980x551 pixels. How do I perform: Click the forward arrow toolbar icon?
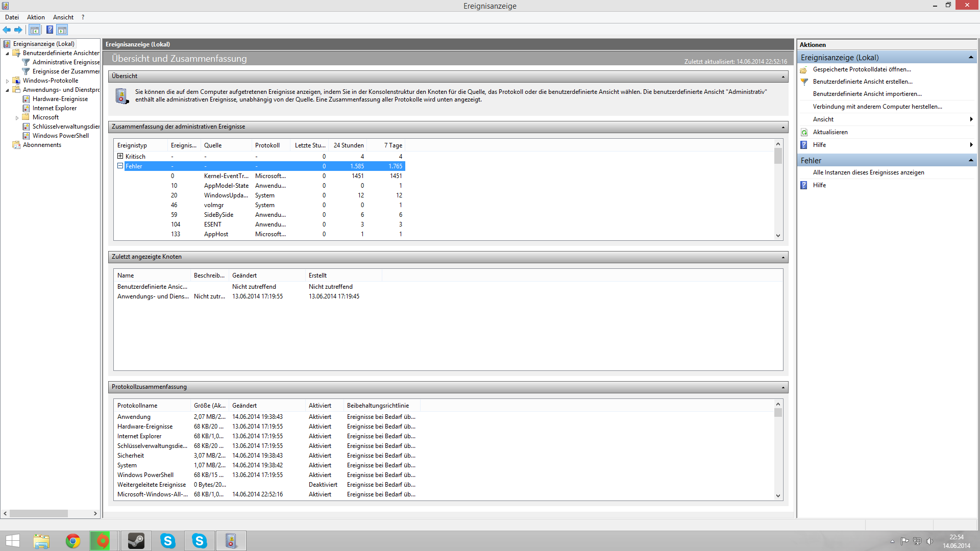(18, 30)
